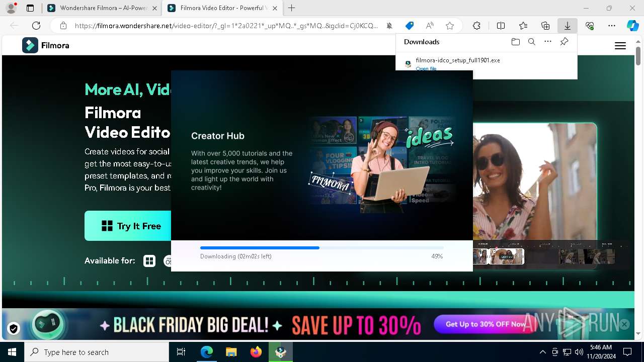This screenshot has width=644, height=362.
Task: Show hidden system tray icons
Action: click(x=542, y=352)
